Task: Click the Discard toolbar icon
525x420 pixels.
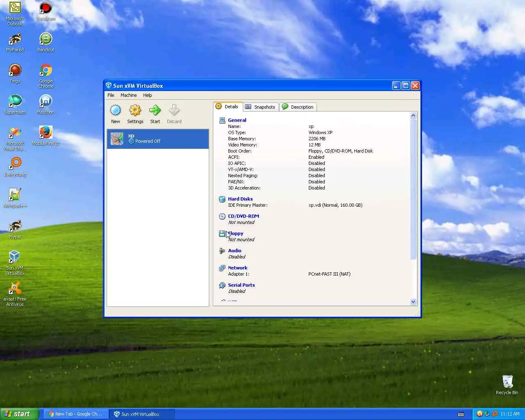Action: click(174, 110)
